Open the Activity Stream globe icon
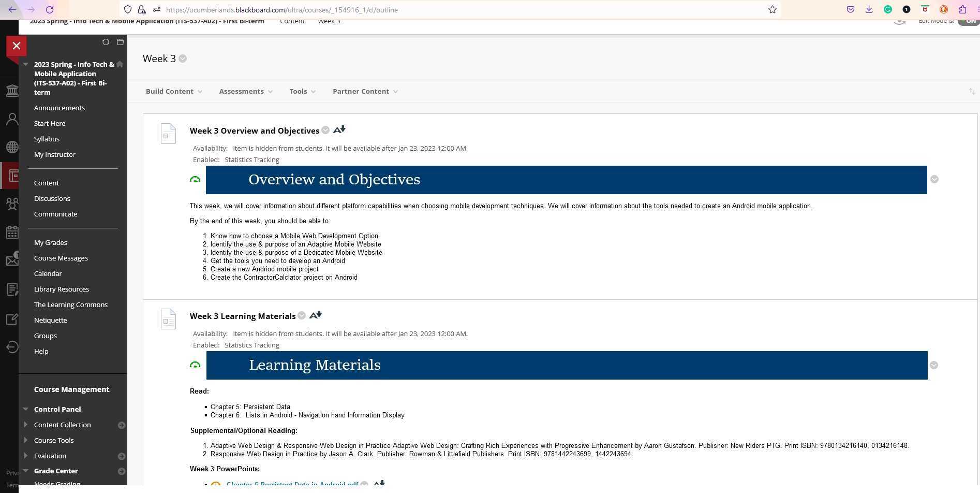The image size is (980, 493). click(12, 147)
